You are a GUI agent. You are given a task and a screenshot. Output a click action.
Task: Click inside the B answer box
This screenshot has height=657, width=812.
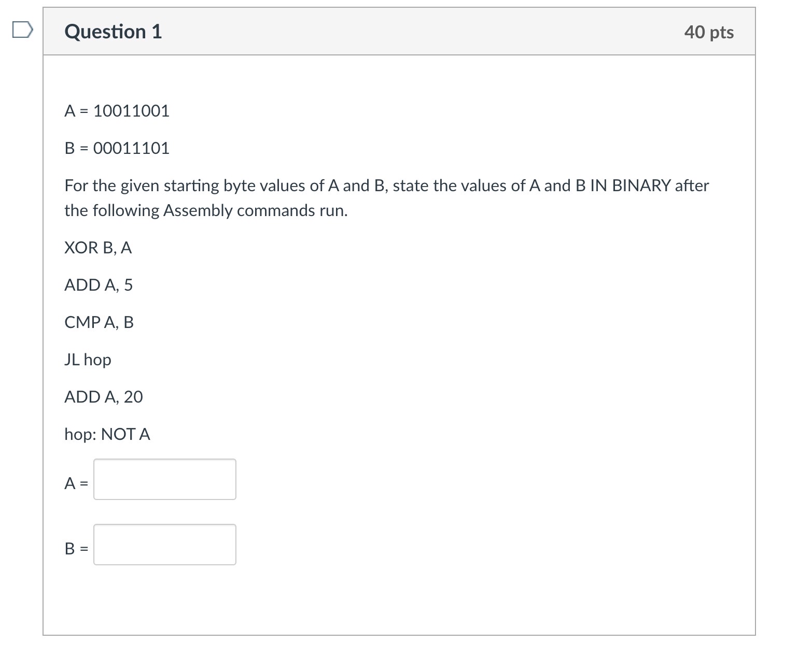[x=164, y=545]
